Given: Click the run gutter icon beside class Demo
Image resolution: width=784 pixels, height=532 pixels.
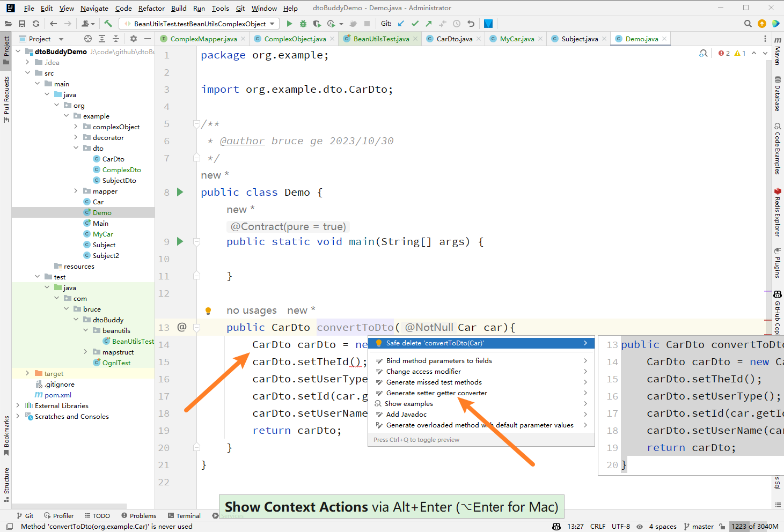Looking at the screenshot, I should pyautogui.click(x=180, y=192).
